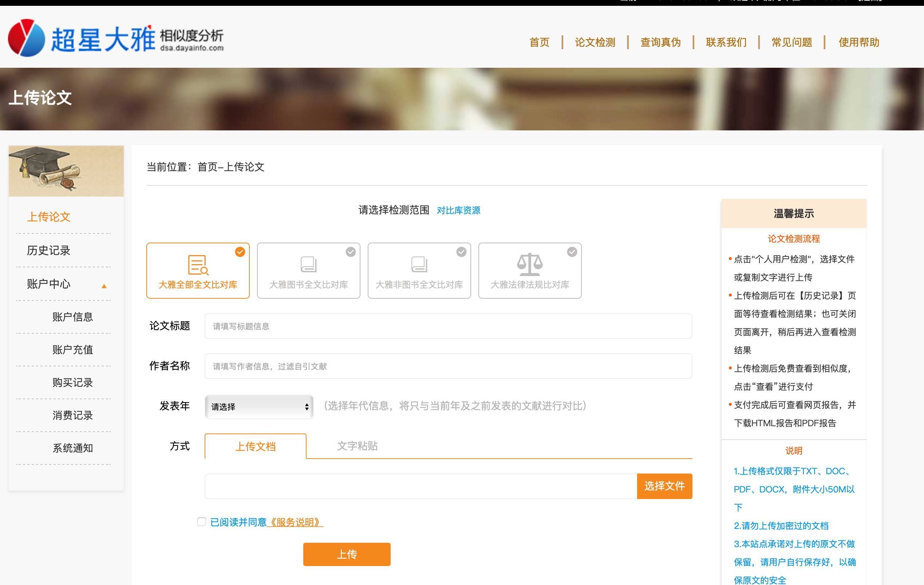Open the 对比库资源 link
The width and height of the screenshot is (924, 585).
click(458, 210)
